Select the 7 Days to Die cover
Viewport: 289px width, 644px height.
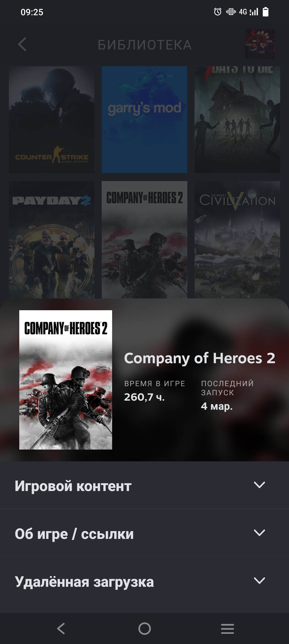click(237, 120)
